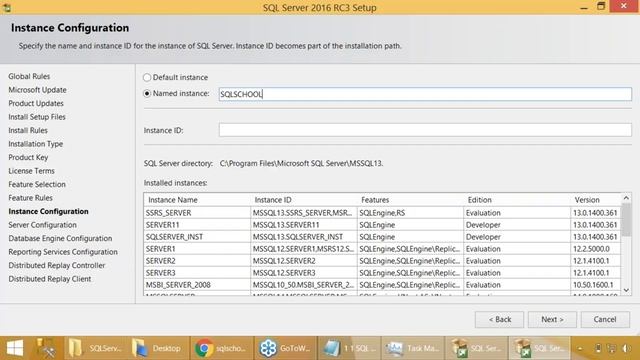
Task: Show hidden system tray icons
Action: (x=580, y=348)
